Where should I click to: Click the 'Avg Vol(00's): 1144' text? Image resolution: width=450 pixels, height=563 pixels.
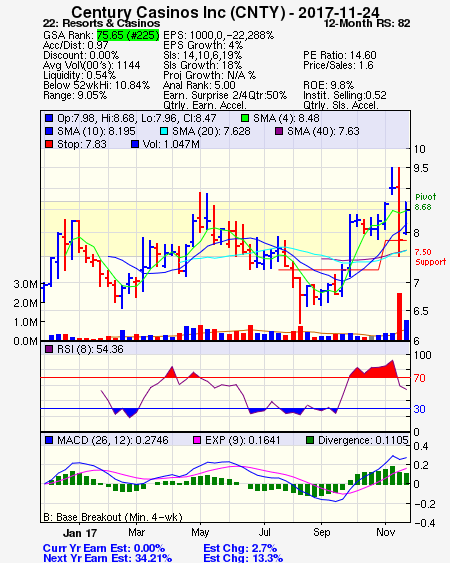pos(92,65)
